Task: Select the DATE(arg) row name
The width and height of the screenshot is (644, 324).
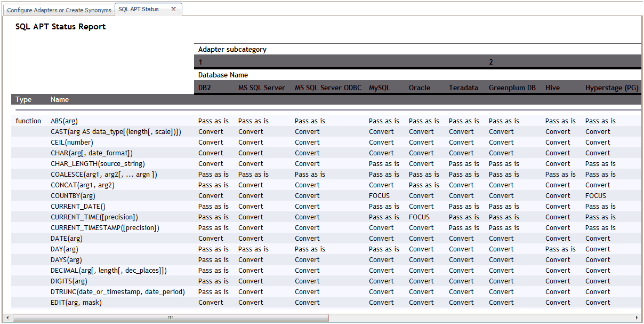Action: click(x=67, y=238)
